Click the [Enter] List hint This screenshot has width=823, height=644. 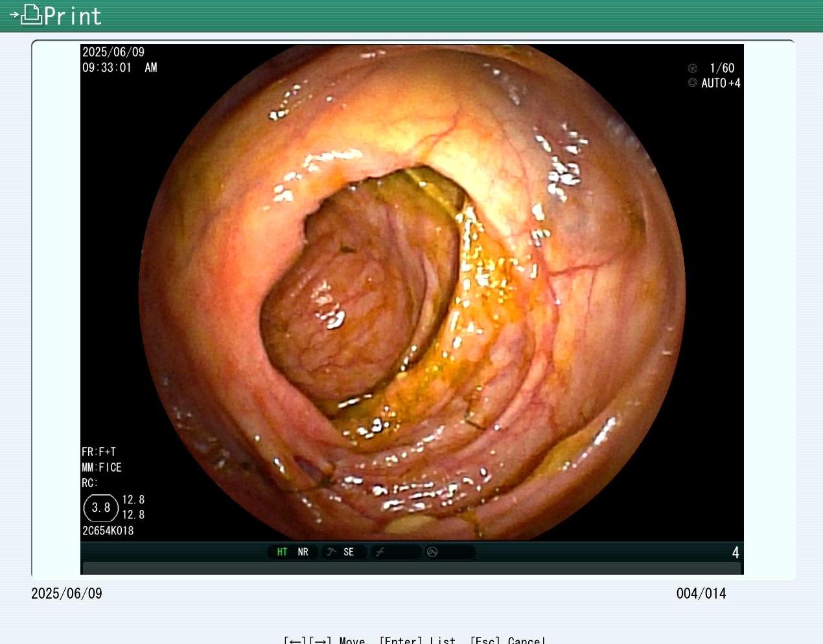tap(417, 640)
